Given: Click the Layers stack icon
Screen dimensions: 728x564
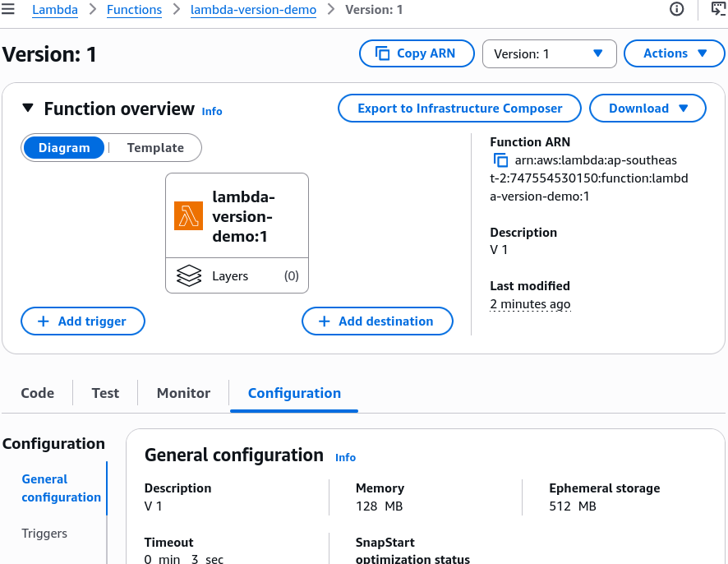Looking at the screenshot, I should [x=189, y=275].
